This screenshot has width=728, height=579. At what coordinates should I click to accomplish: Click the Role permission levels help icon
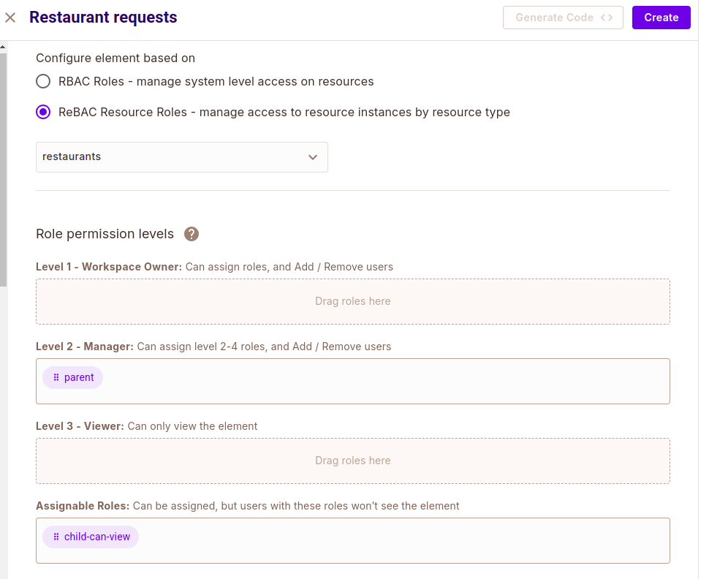(192, 234)
